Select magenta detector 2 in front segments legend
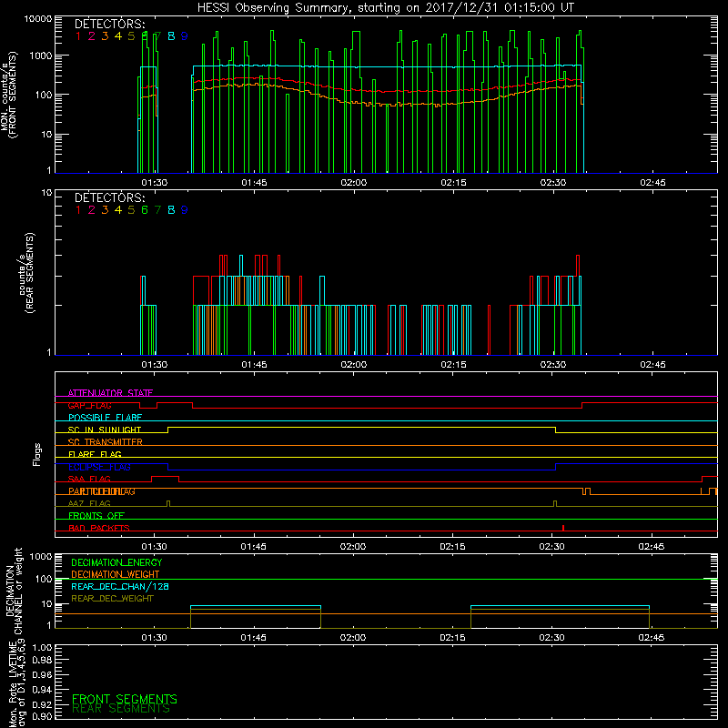 [x=92, y=35]
